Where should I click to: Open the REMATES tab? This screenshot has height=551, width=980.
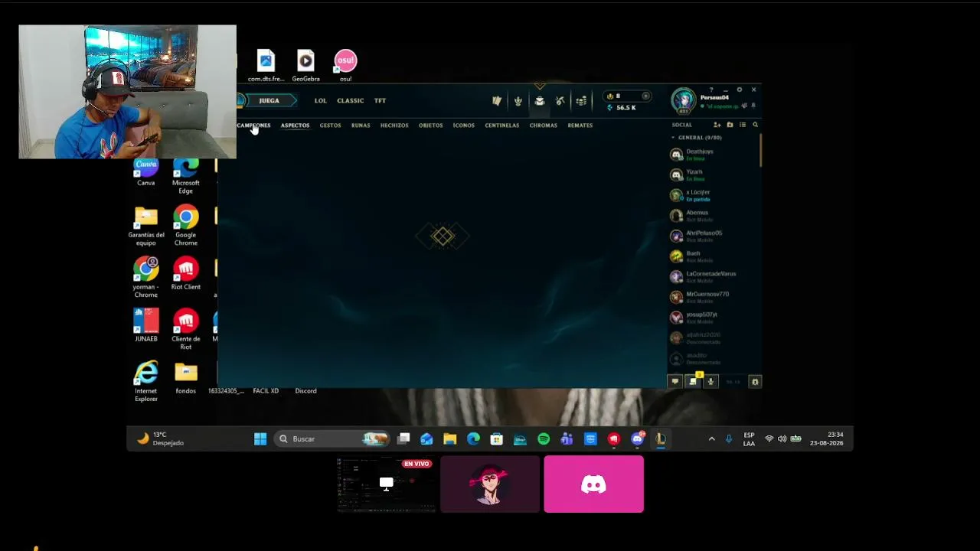click(x=580, y=125)
